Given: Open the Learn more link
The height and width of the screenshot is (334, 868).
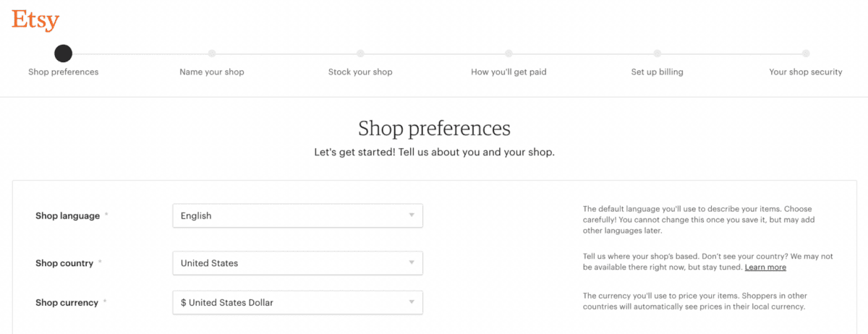Looking at the screenshot, I should coord(765,267).
